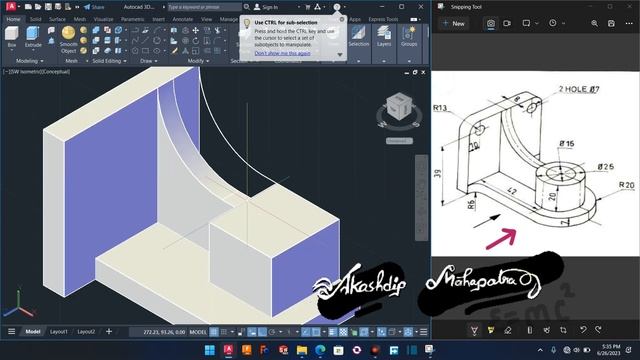Click New snip button in Snipping Tool
The image size is (640, 360).
tap(454, 24)
